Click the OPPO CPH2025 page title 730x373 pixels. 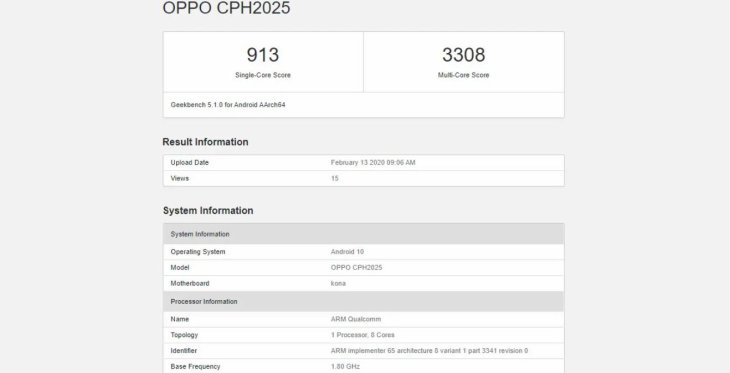click(x=226, y=8)
